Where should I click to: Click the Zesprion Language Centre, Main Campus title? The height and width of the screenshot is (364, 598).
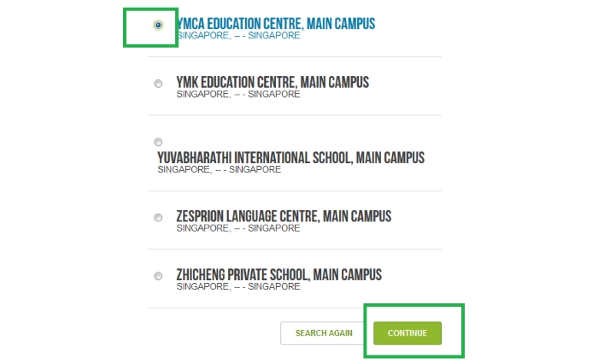(284, 216)
